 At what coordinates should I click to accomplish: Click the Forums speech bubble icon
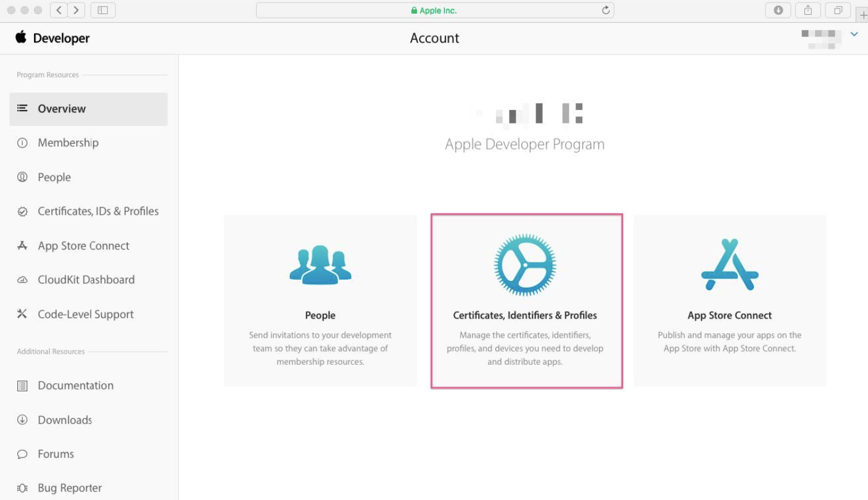tap(23, 454)
